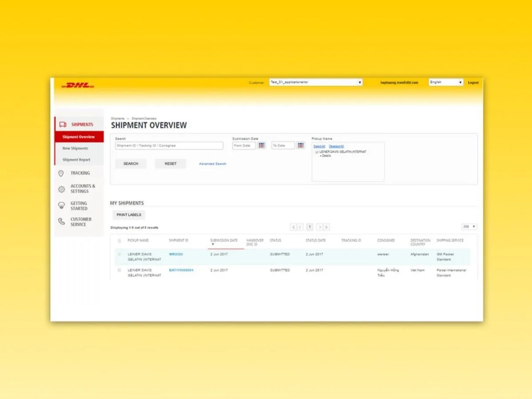Click SUBMITTED status in WR2323 row
532x399 pixels.
[x=280, y=254]
